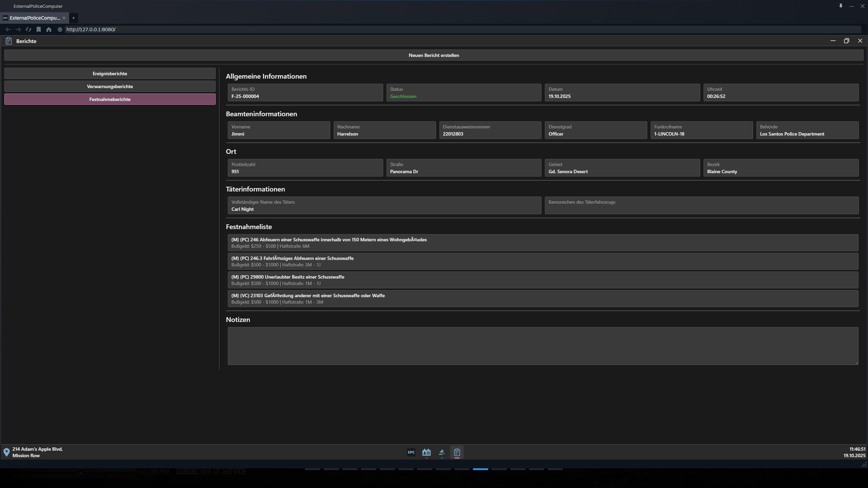Switch to Ereignisberichte tab
The width and height of the screenshot is (868, 488).
[x=110, y=74]
